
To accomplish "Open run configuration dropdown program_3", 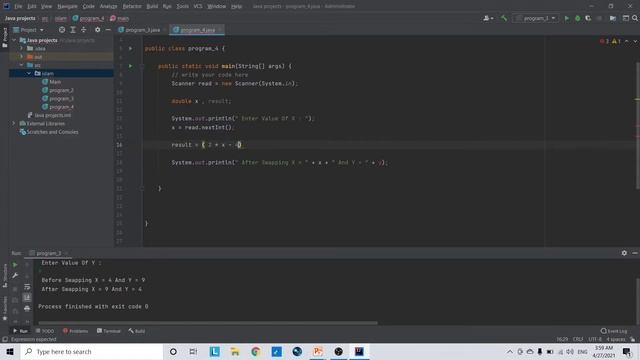I will coord(536,18).
